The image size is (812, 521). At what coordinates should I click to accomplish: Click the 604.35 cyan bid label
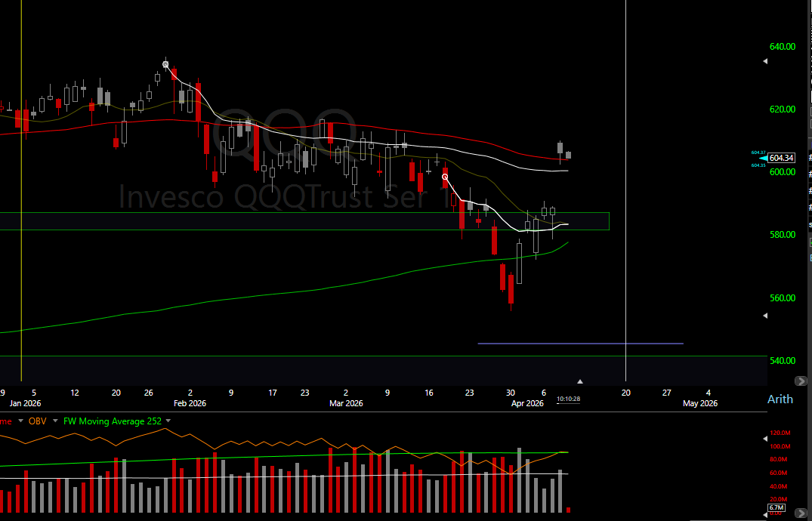coord(758,165)
